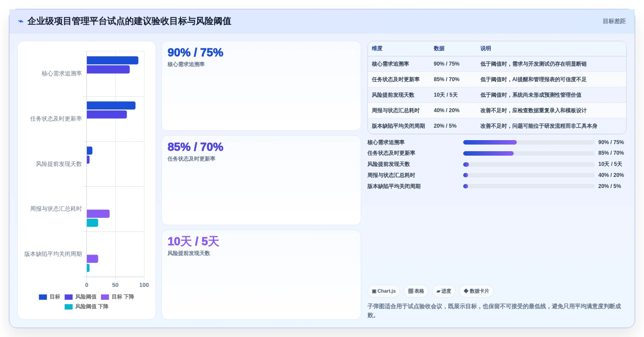Click the 周报与状态汇总耗时 axis label in the chart
The width and height of the screenshot is (644, 337).
(56, 209)
